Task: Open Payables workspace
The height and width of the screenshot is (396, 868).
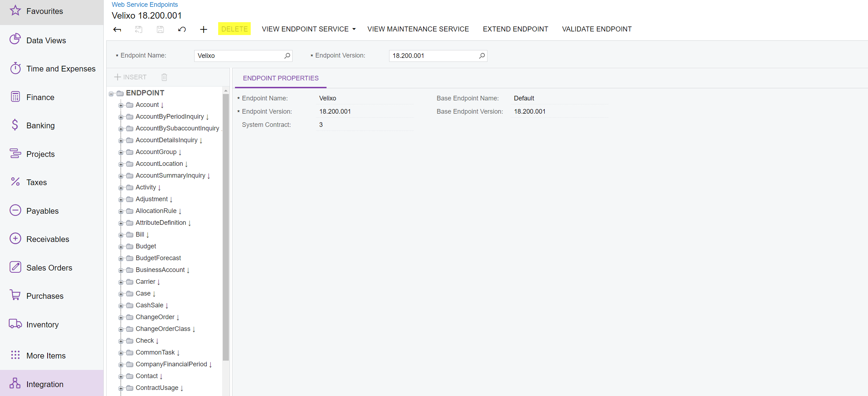Action: click(x=52, y=211)
